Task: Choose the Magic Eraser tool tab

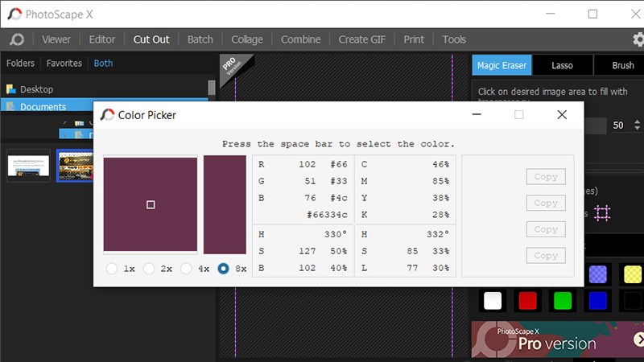Action: click(502, 65)
